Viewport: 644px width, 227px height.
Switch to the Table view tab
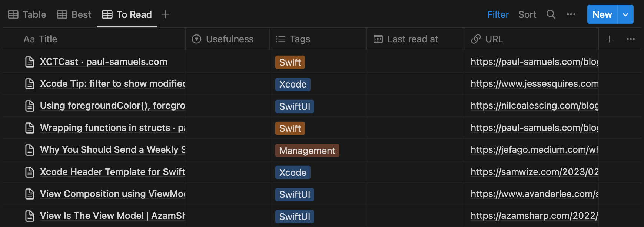pos(27,14)
